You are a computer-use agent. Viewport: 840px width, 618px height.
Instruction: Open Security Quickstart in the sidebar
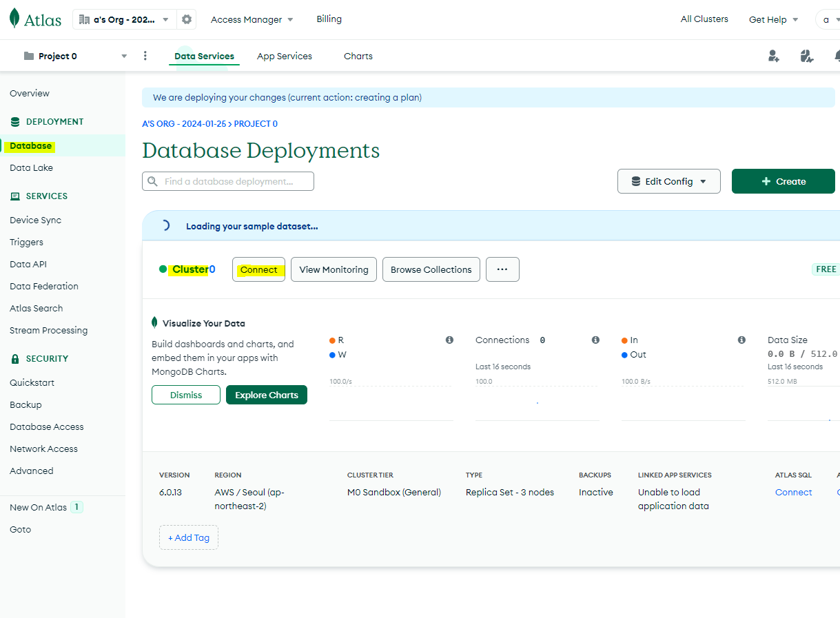pos(32,382)
